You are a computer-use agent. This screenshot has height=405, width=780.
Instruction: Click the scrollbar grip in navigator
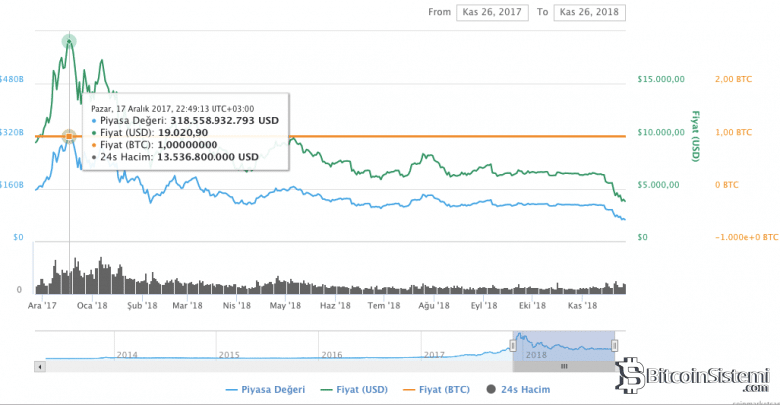[564, 366]
